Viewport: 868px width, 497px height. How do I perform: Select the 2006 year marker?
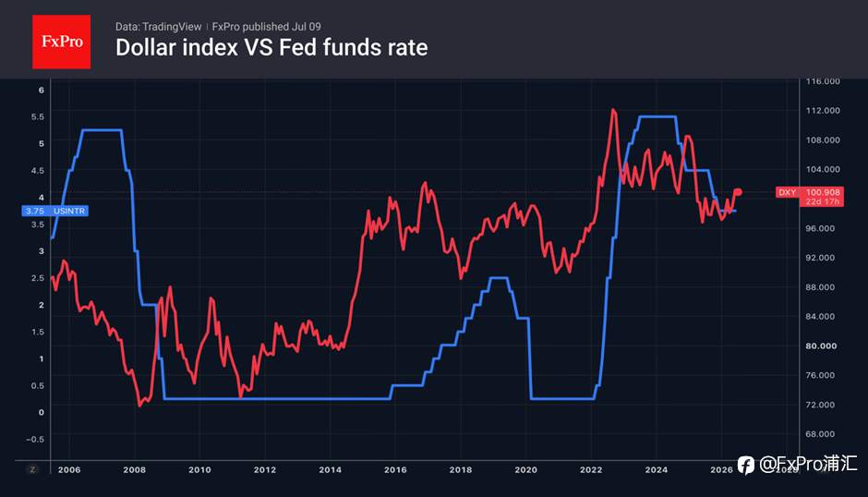click(69, 470)
